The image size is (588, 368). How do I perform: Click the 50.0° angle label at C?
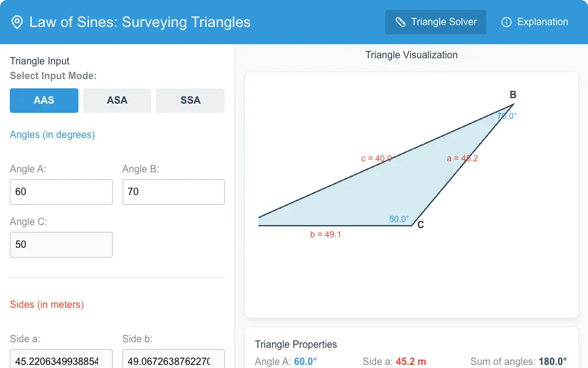pos(399,219)
